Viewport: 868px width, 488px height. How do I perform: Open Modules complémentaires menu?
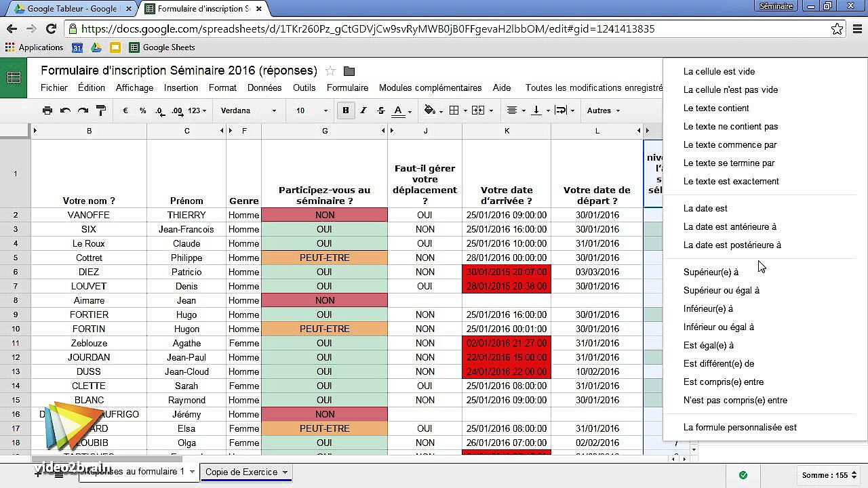click(431, 87)
